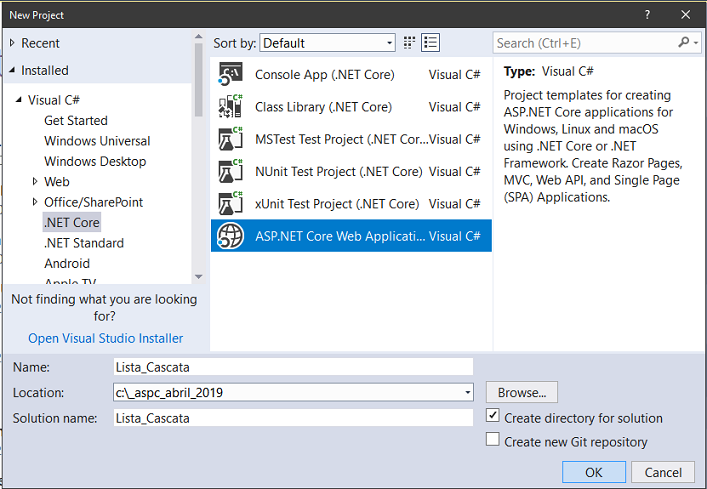The height and width of the screenshot is (489, 707).
Task: Click the Class Library template icon
Action: (x=230, y=107)
